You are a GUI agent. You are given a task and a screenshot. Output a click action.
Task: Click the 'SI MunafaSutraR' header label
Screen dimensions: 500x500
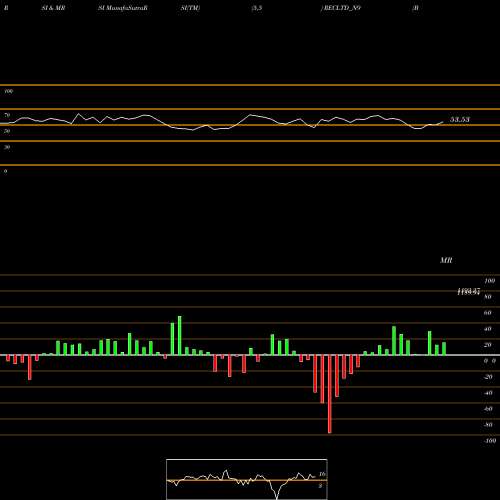123,8
